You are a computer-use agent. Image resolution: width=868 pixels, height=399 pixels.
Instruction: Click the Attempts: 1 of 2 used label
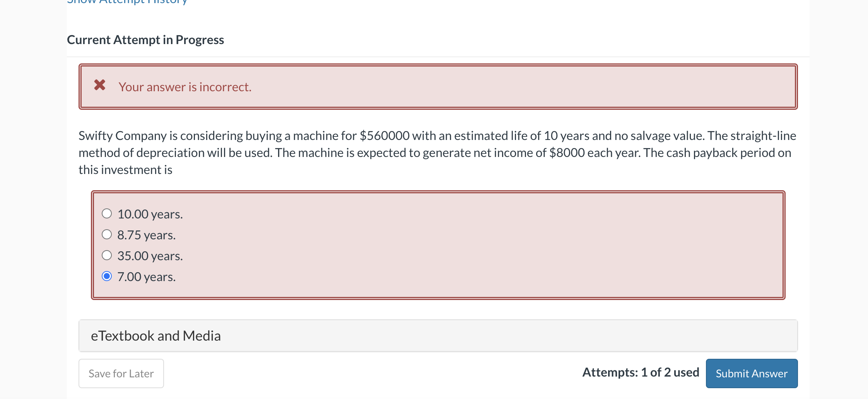[x=641, y=372]
